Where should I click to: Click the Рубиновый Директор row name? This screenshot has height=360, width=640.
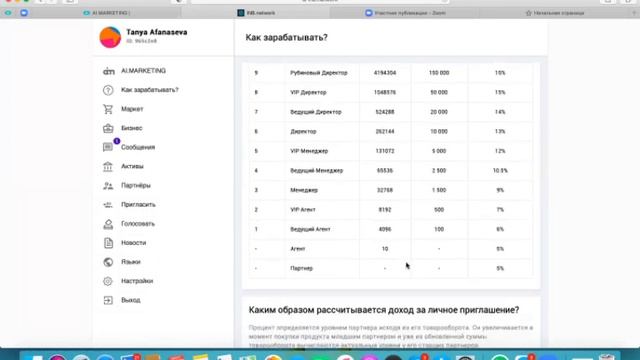pyautogui.click(x=319, y=73)
